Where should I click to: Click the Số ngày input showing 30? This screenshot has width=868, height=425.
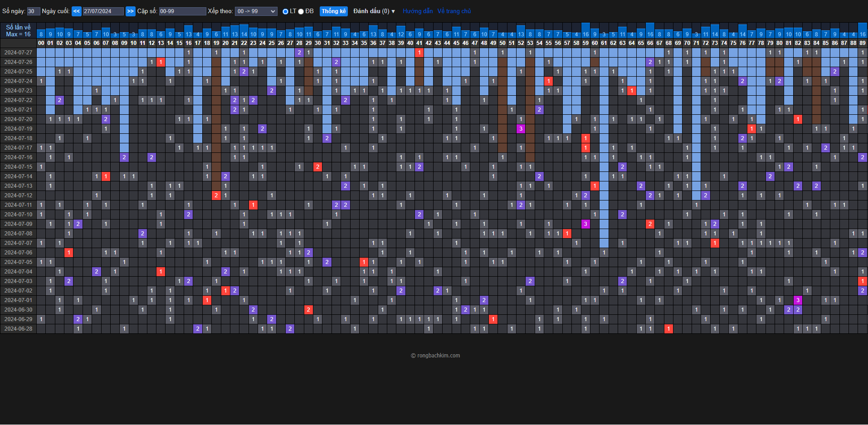click(x=34, y=11)
